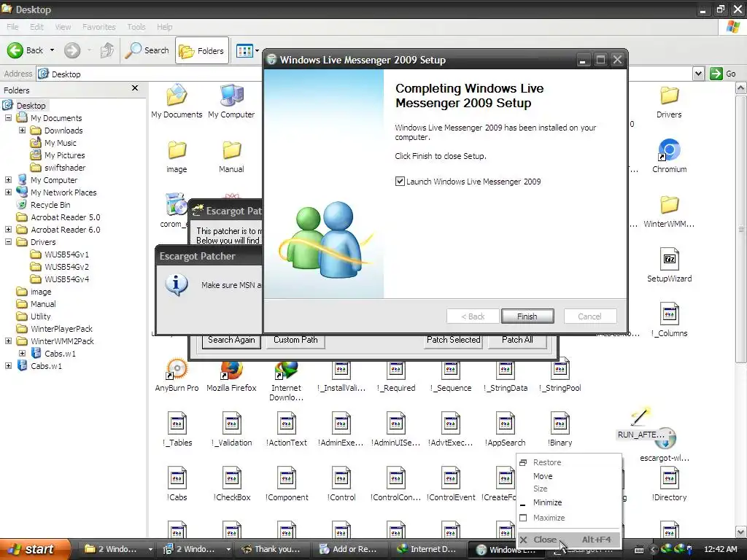Click scroll up arrow in file view
The image size is (747, 560).
coord(740,88)
